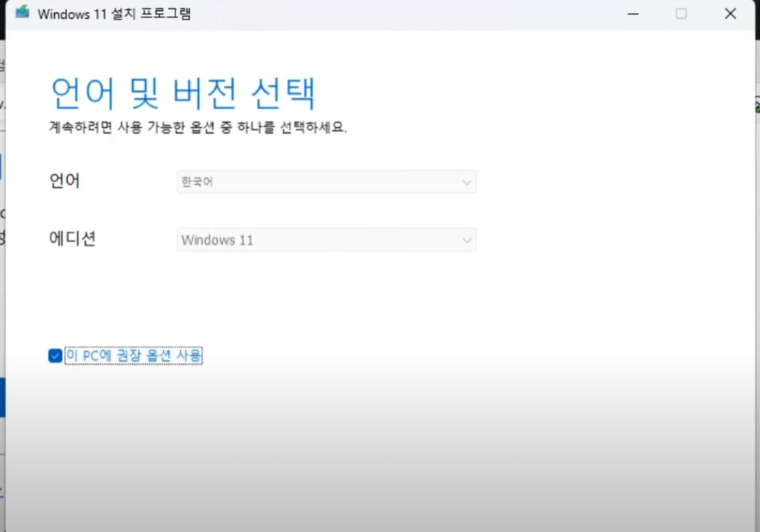Open the 언어 dropdown showing 한국어

pos(326,182)
